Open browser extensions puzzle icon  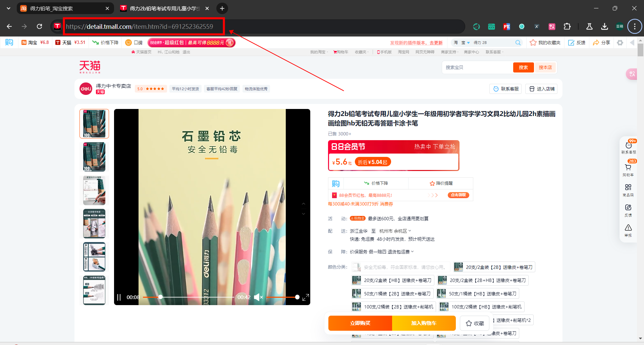567,26
